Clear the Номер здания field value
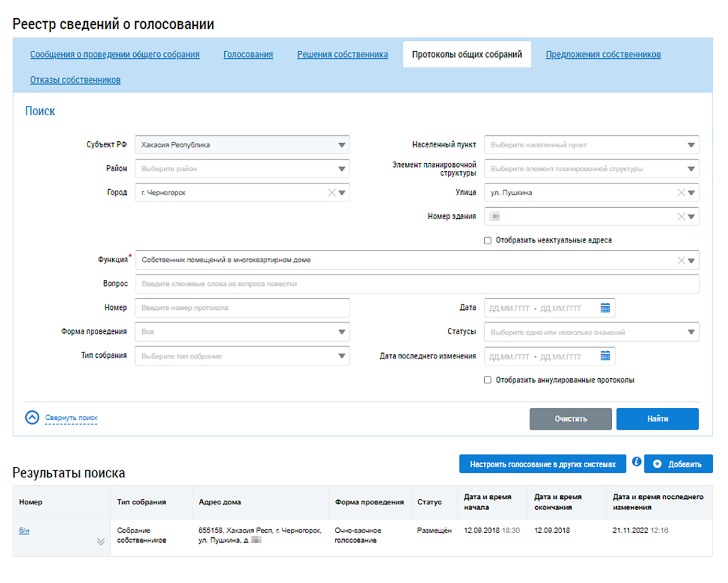 click(x=681, y=216)
